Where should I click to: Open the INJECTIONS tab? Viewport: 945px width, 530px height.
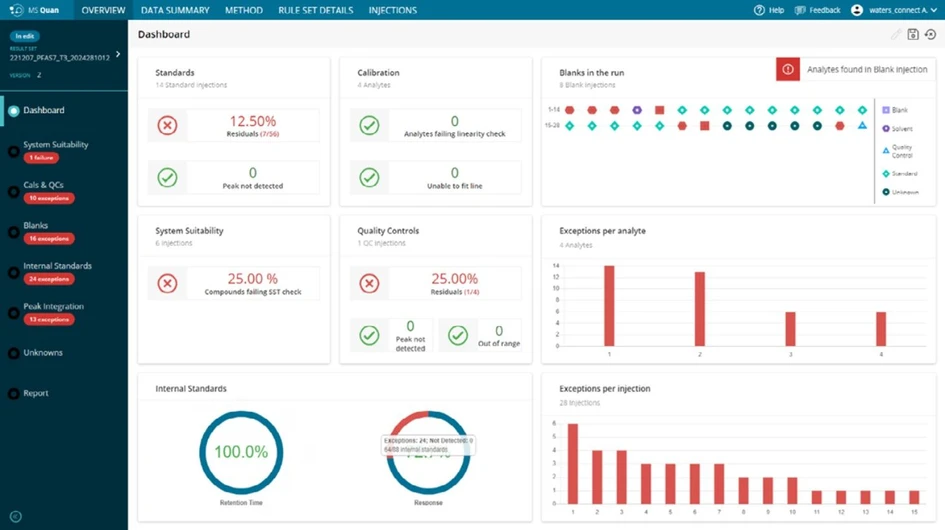click(392, 10)
